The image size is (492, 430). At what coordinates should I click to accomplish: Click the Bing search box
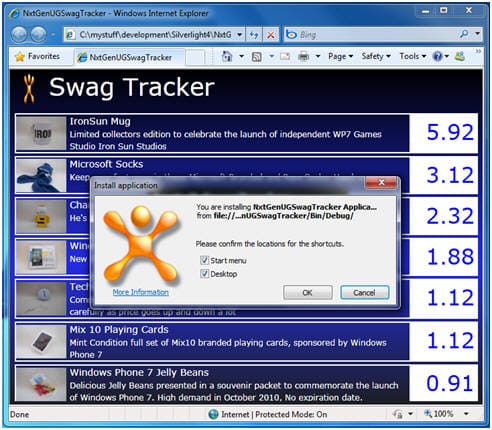[x=372, y=35]
